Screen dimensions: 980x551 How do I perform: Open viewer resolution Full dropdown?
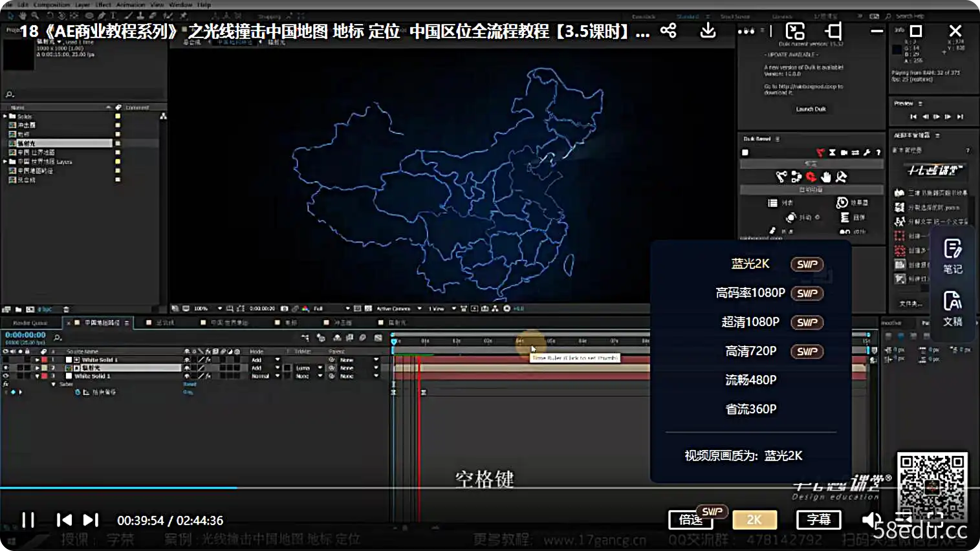click(331, 308)
